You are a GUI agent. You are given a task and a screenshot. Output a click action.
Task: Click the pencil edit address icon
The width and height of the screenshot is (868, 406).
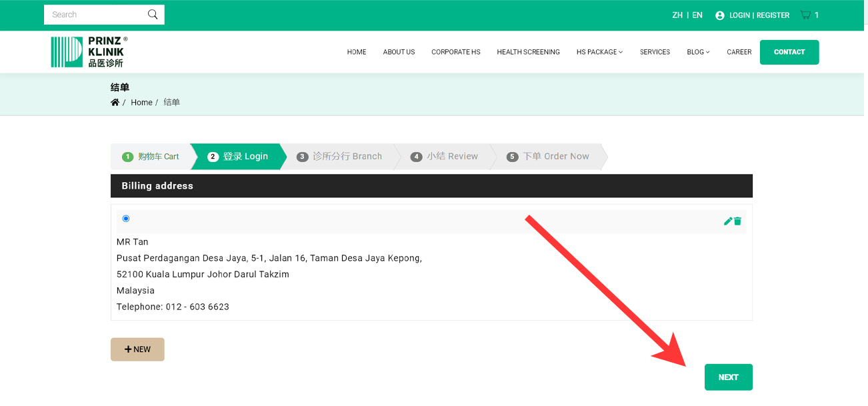pyautogui.click(x=728, y=221)
